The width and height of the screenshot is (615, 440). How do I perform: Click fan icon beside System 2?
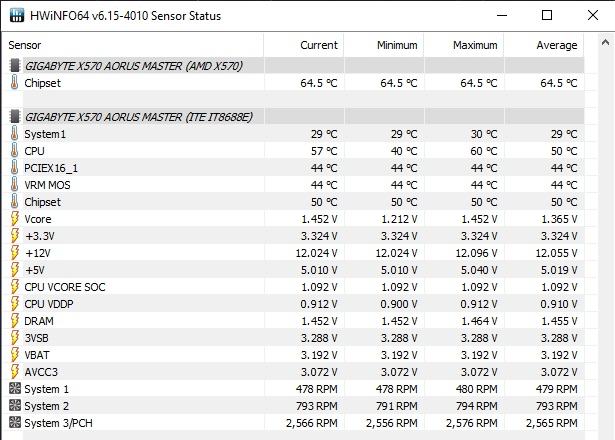click(x=15, y=405)
